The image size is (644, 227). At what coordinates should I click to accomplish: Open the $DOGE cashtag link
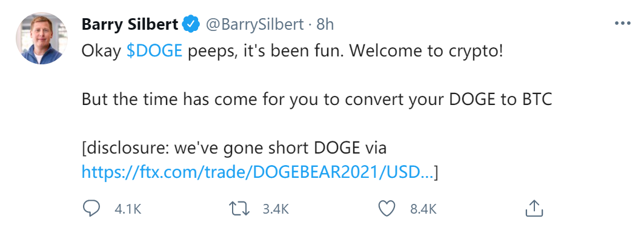[x=154, y=50]
